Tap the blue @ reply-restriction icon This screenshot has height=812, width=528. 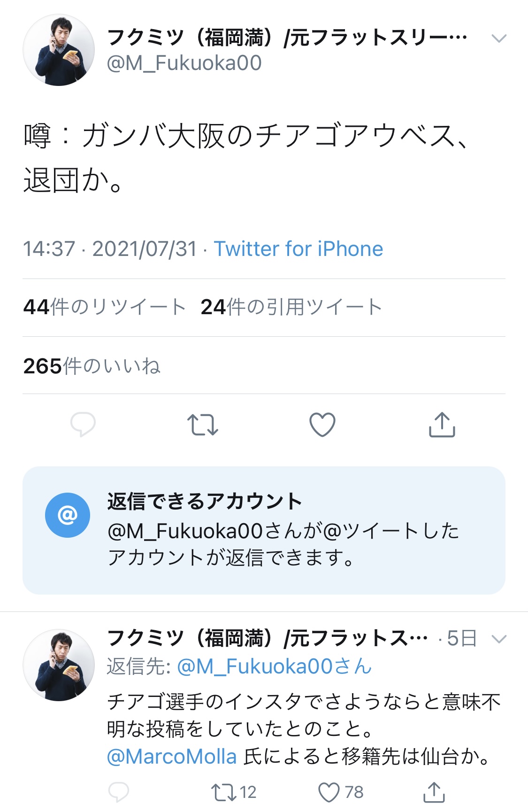coord(67,515)
